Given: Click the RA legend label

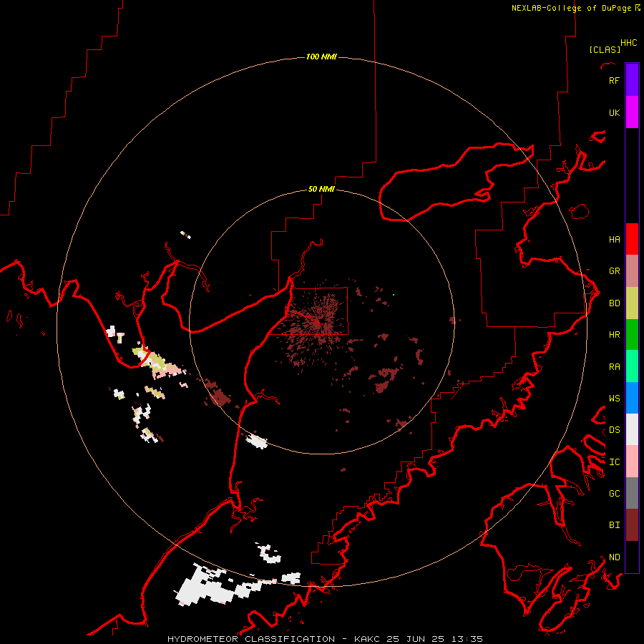Looking at the screenshot, I should pos(614,367).
